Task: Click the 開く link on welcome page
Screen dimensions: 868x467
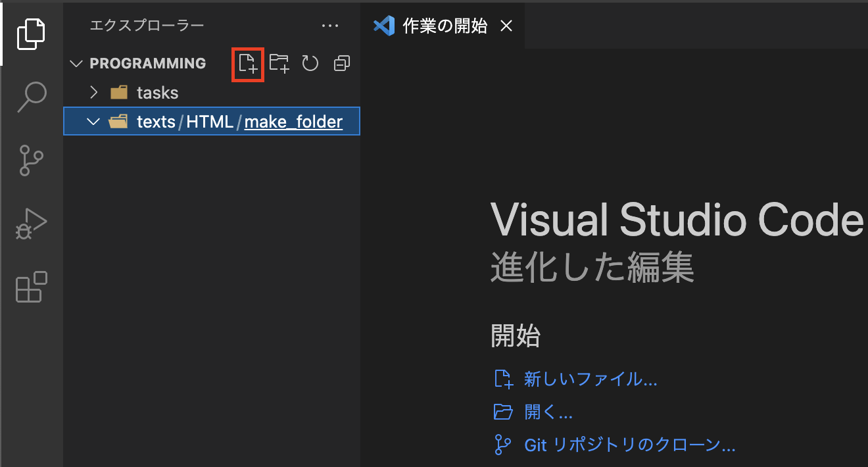Action: pyautogui.click(x=549, y=412)
